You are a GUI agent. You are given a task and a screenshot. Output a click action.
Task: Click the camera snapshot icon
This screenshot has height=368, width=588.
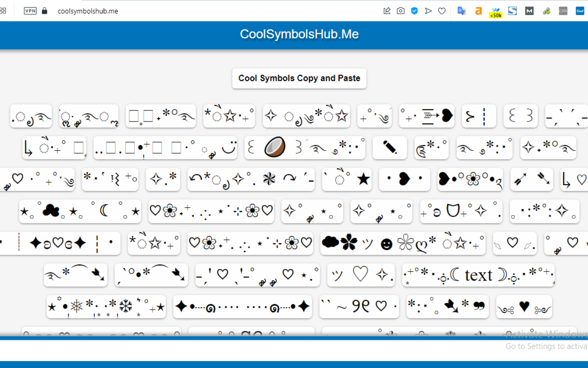pyautogui.click(x=401, y=11)
